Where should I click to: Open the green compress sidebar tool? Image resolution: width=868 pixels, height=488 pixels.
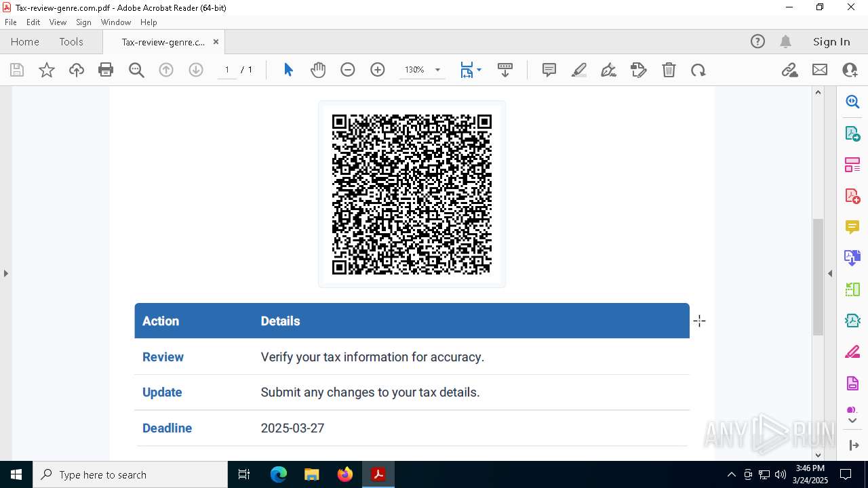pos(852,289)
